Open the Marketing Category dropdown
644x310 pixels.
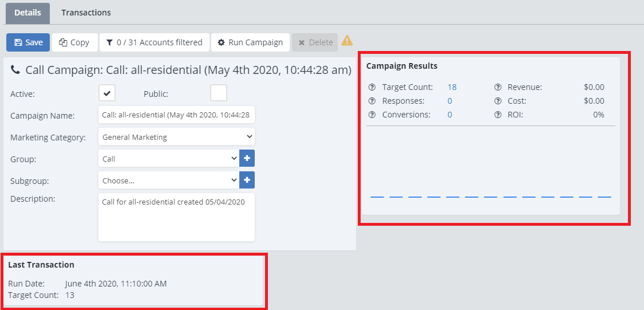click(176, 137)
